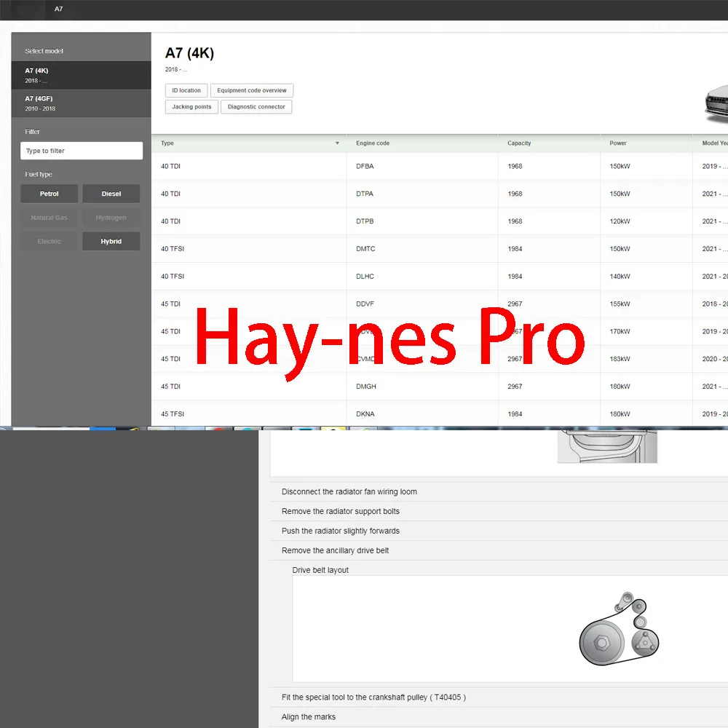Select engine code DKNA row
The width and height of the screenshot is (728, 728).
440,414
